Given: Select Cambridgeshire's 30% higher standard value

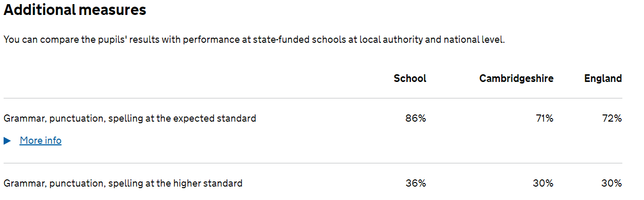Looking at the screenshot, I should [x=543, y=184].
